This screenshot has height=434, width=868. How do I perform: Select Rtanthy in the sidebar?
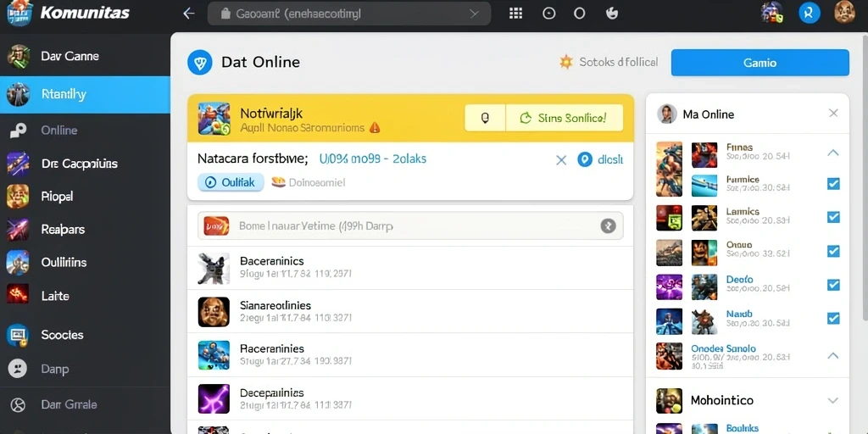86,95
